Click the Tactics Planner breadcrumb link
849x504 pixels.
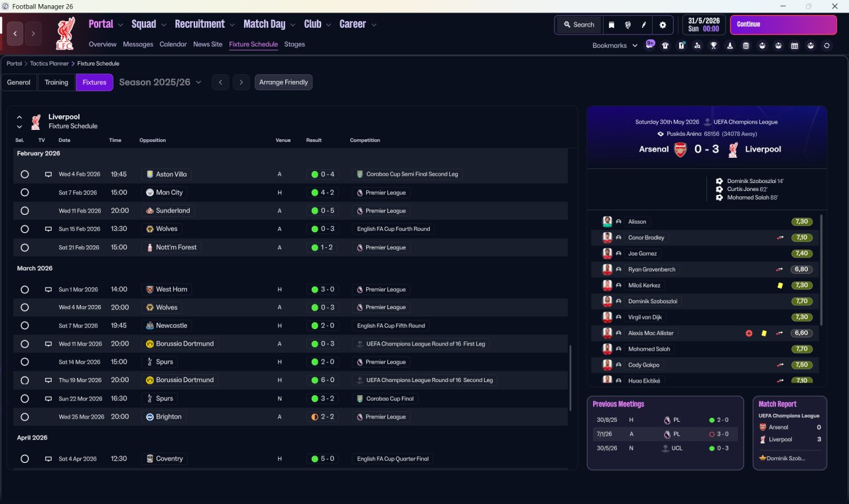point(49,64)
